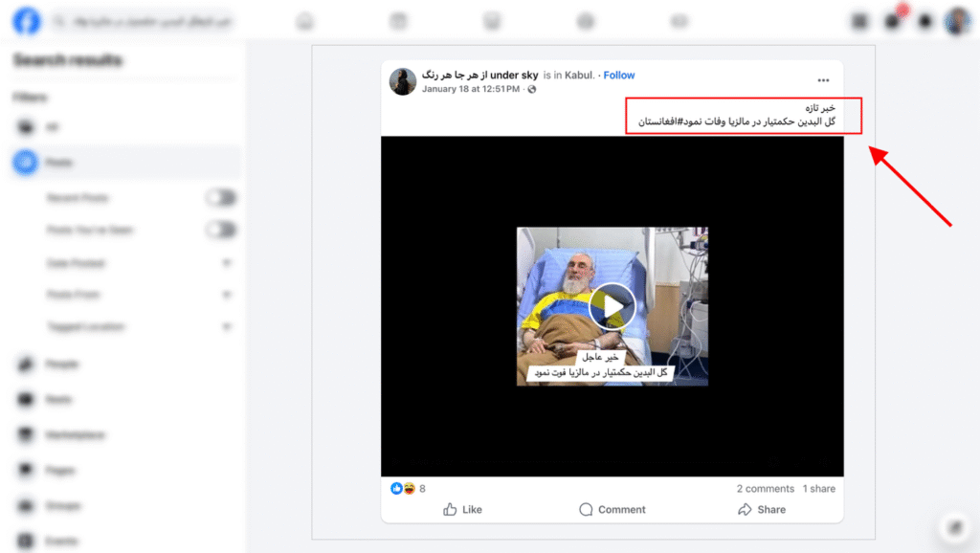Open the grid menu icon in header
Image resolution: width=980 pixels, height=553 pixels.
tap(859, 21)
